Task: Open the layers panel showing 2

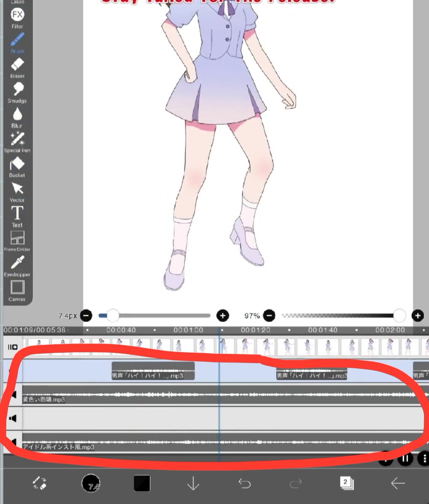Action: coord(347,483)
